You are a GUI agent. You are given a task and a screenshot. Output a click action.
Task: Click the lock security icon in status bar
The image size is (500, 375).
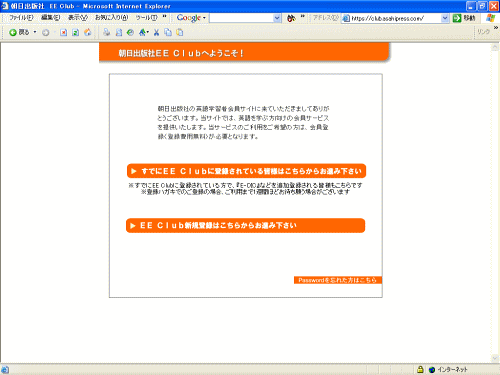420,369
